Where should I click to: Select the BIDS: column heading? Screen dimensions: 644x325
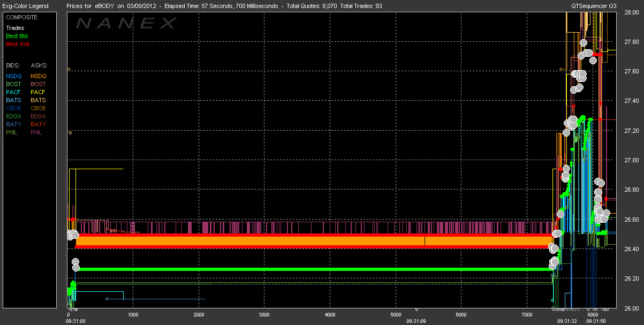coord(13,65)
